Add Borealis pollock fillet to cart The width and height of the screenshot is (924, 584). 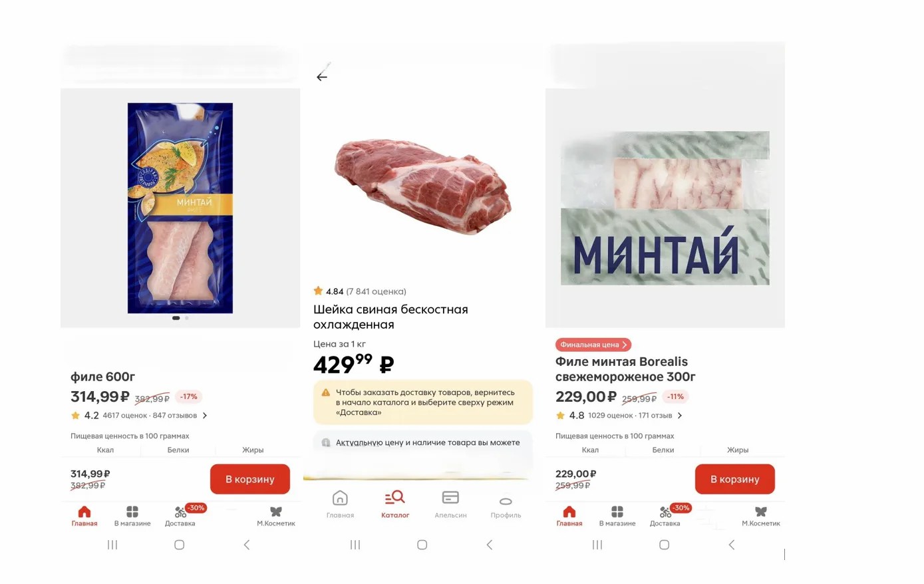pos(735,479)
